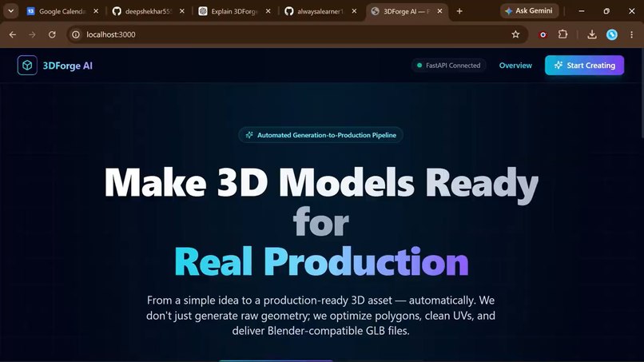This screenshot has height=362, width=644.
Task: Reload the localhost page
Action: coord(52,34)
